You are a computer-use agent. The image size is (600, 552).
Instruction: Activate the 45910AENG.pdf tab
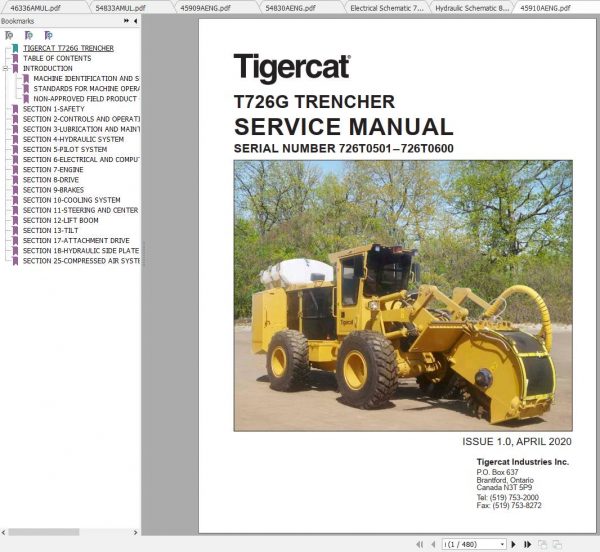click(x=546, y=8)
